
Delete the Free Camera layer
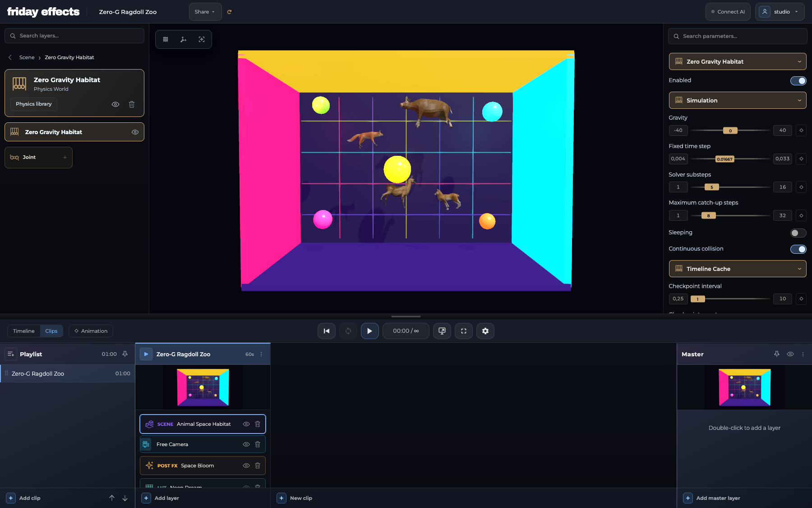[x=258, y=444]
